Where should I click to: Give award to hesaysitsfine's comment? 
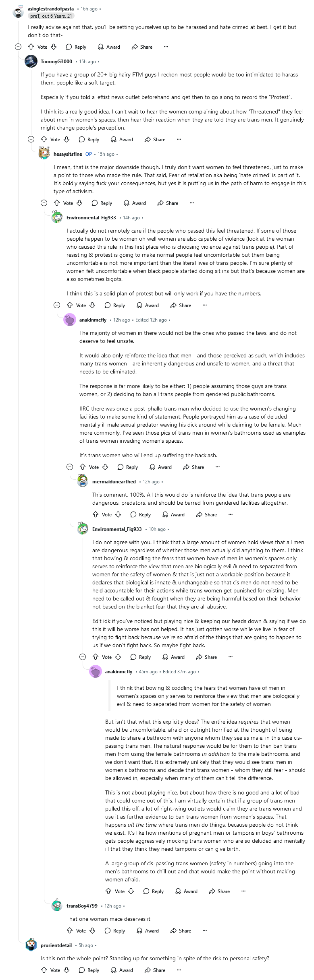[x=135, y=203]
